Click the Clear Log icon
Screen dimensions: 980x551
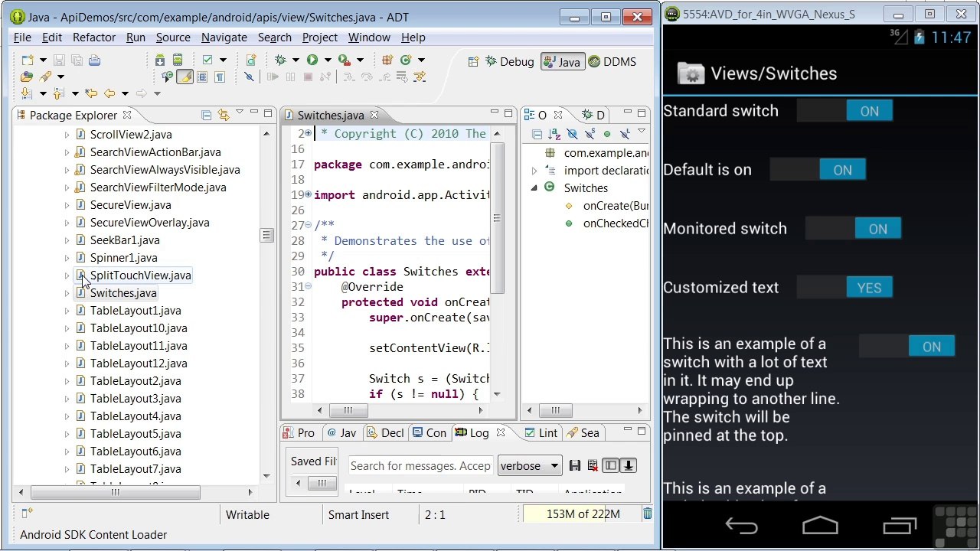[593, 465]
